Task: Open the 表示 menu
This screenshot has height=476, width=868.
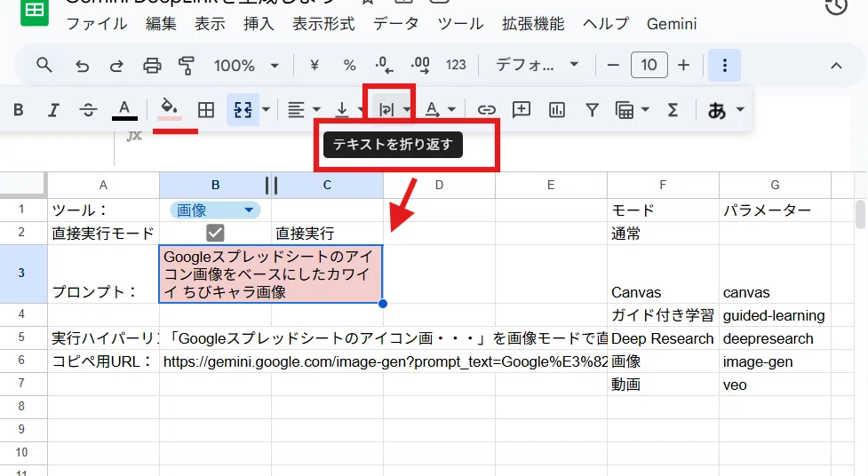Action: pyautogui.click(x=210, y=24)
